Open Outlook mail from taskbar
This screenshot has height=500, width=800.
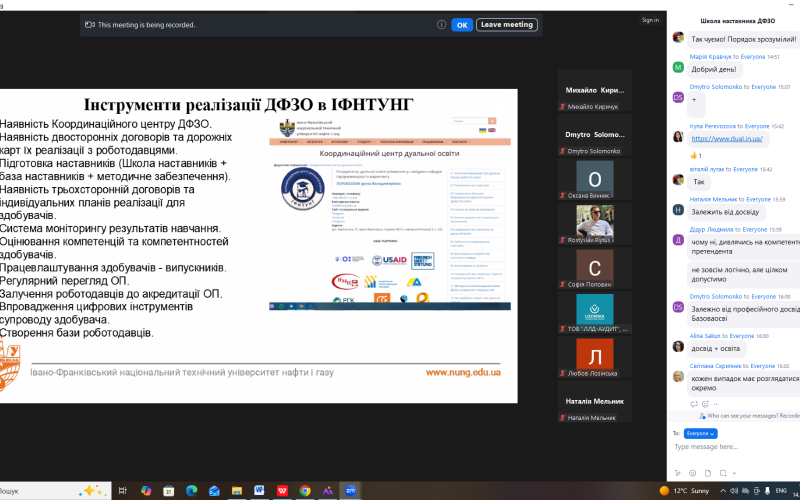click(214, 491)
